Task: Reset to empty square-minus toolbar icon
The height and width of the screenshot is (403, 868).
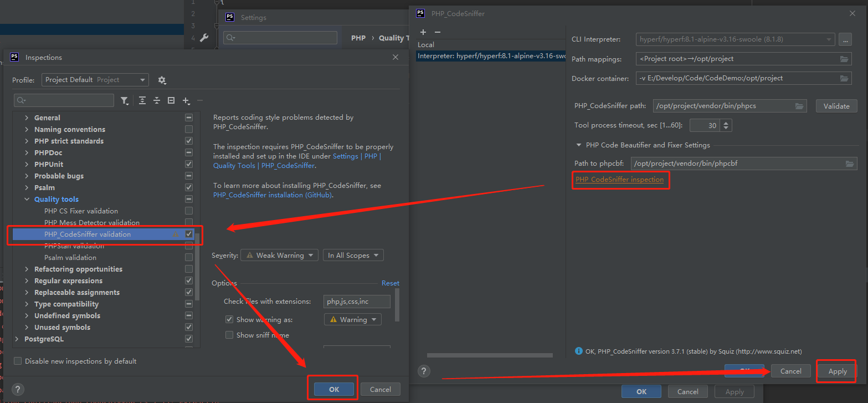Action: (x=171, y=100)
